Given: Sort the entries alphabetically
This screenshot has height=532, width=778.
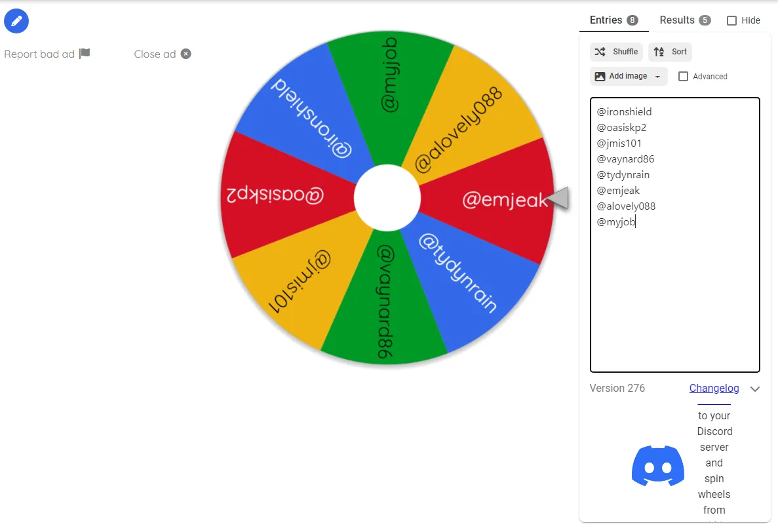Looking at the screenshot, I should (x=670, y=52).
